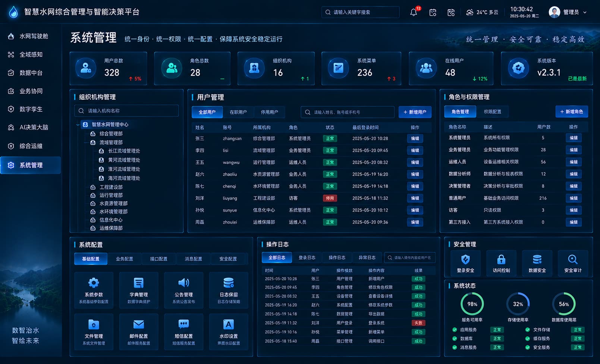Click the 服务可用率 98% gauge
The width and height of the screenshot is (600, 364).
(x=472, y=304)
